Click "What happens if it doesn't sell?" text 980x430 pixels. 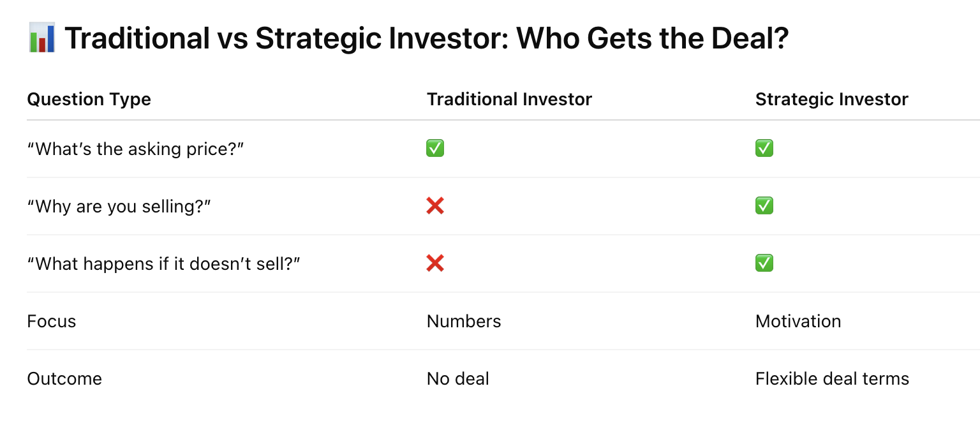click(x=163, y=264)
